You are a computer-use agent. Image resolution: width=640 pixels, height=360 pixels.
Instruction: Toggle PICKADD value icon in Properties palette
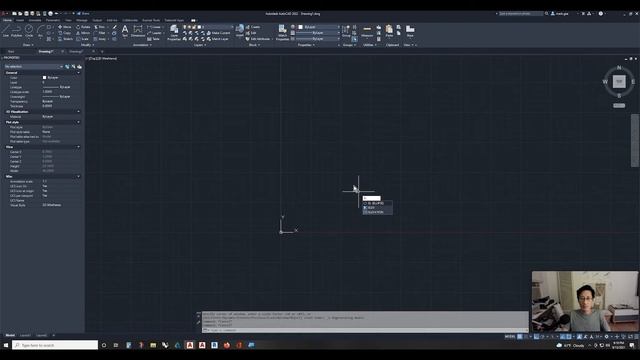67,67
